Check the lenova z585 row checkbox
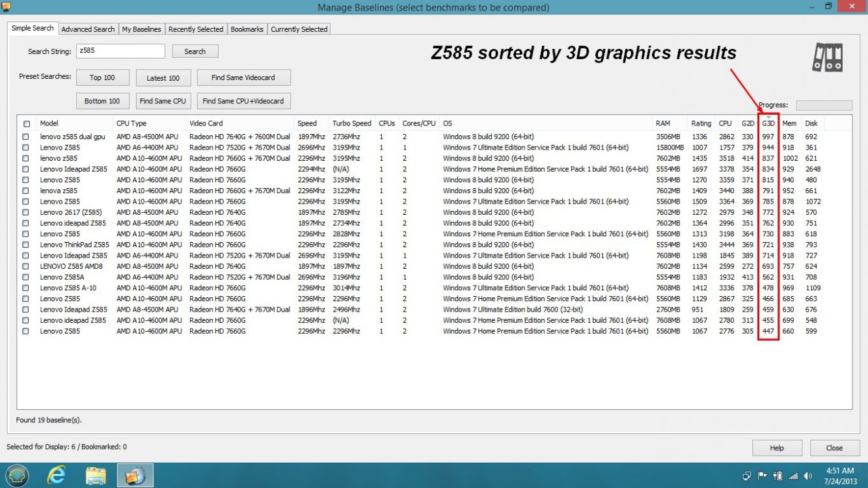Image resolution: width=868 pixels, height=488 pixels. point(25,191)
